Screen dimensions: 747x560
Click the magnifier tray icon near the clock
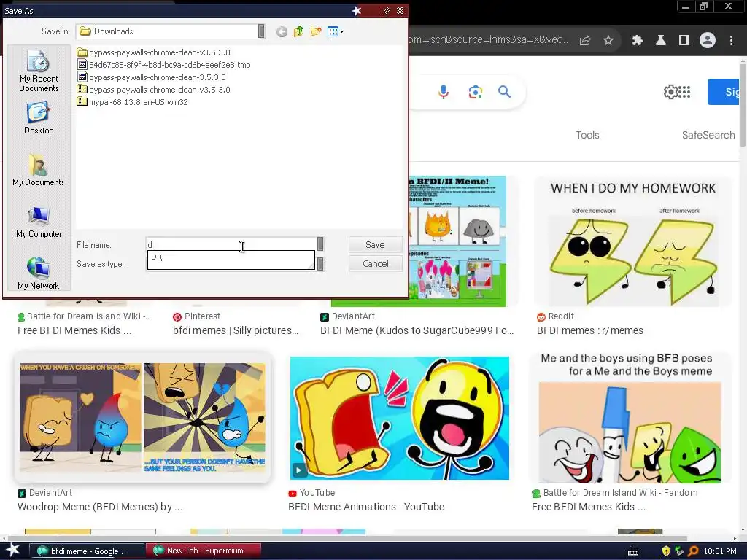click(693, 551)
